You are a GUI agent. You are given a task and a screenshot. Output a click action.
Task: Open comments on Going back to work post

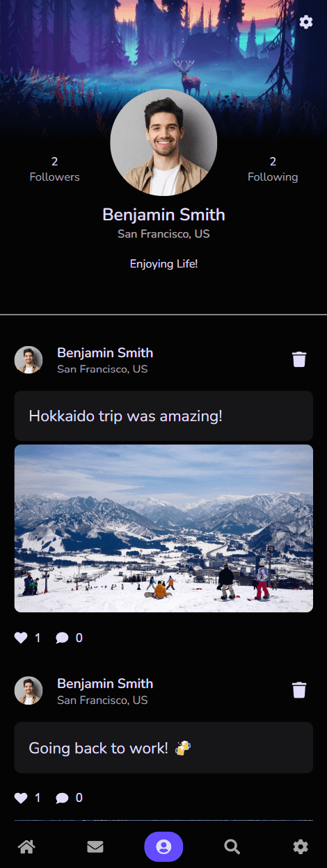coord(62,798)
